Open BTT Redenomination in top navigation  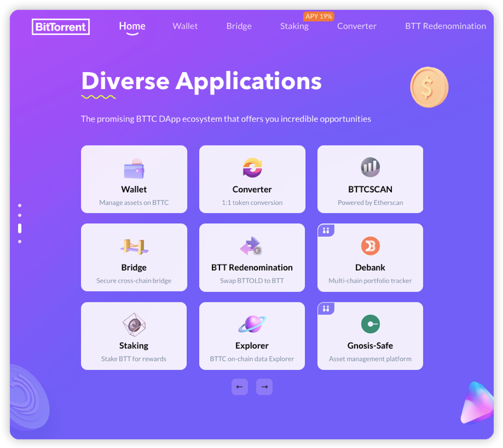[445, 26]
